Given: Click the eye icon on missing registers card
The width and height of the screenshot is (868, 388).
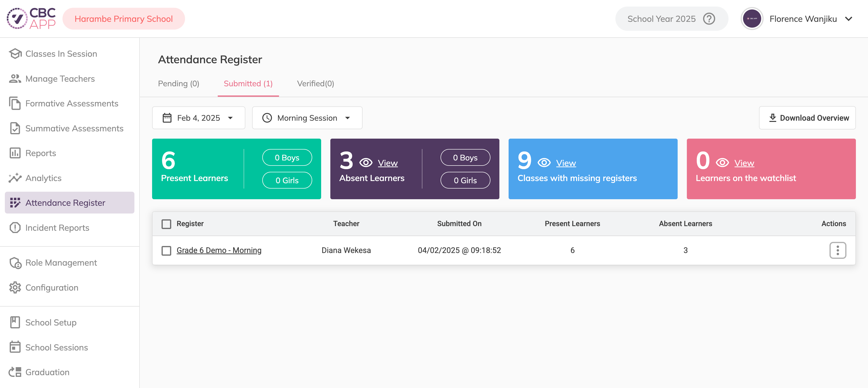Looking at the screenshot, I should [544, 163].
